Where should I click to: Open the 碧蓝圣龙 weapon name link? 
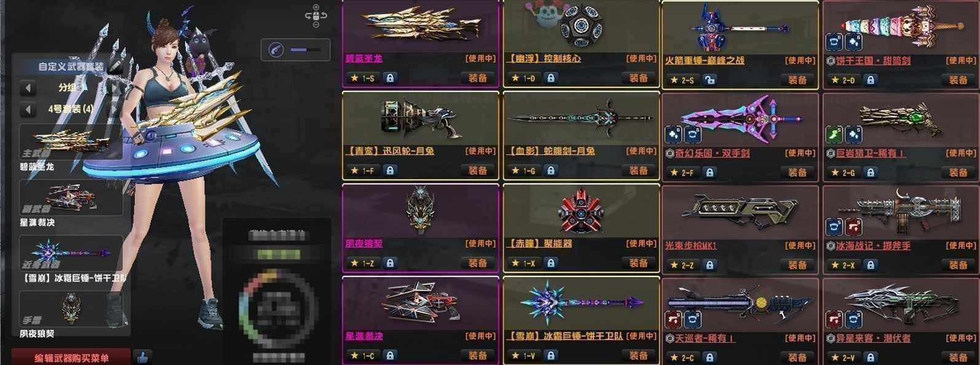(x=364, y=58)
